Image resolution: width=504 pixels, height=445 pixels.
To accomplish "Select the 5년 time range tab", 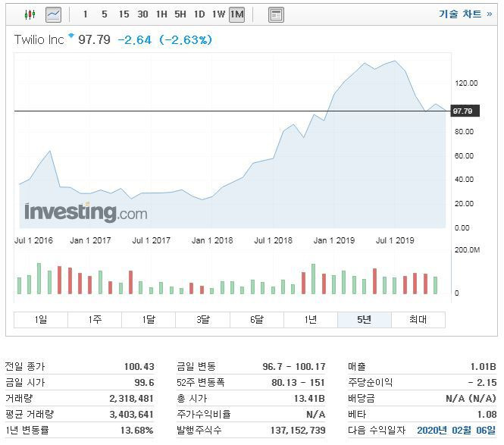I will [x=365, y=320].
